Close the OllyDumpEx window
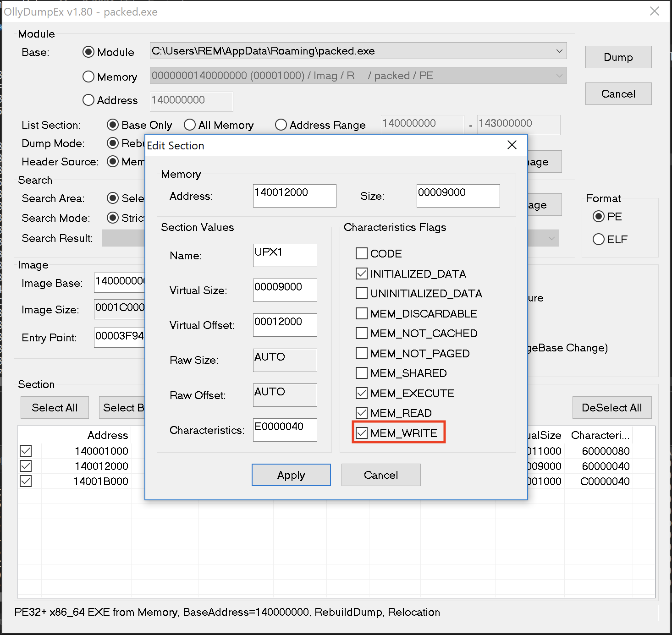This screenshot has height=635, width=672. click(x=654, y=11)
